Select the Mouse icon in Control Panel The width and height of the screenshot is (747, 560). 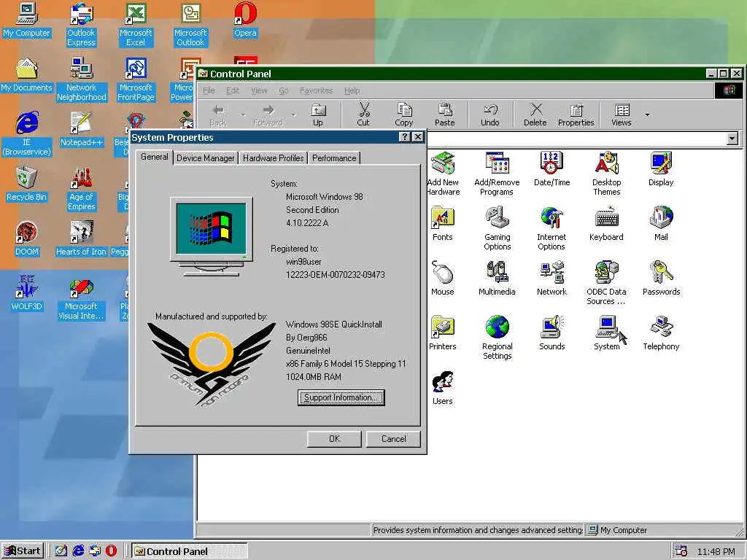[x=443, y=279]
